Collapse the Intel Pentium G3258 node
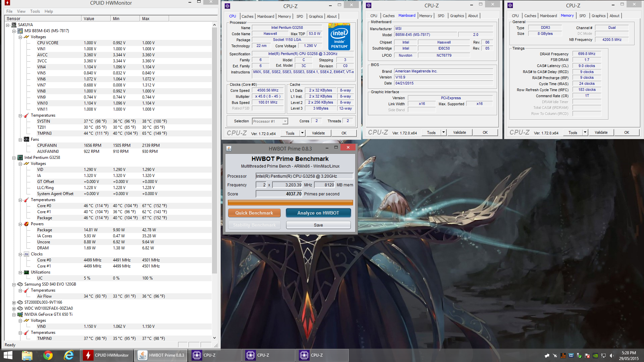This screenshot has width=644, height=362. tap(14, 158)
